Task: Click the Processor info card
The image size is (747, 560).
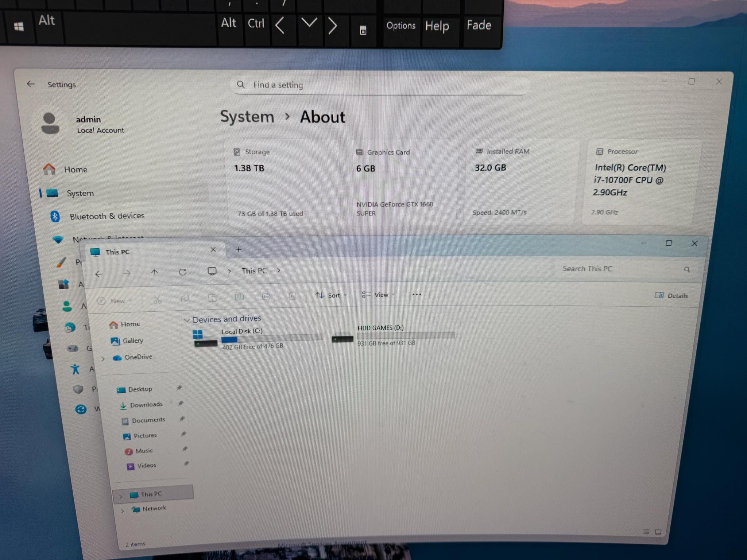Action: pos(641,182)
